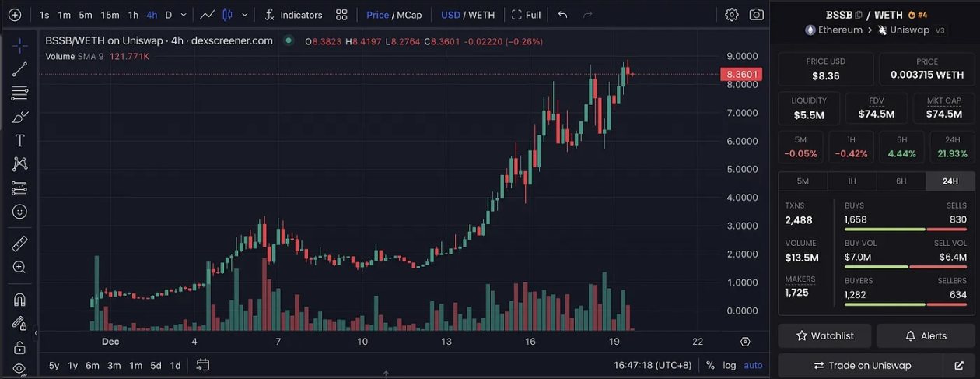The width and height of the screenshot is (980, 379).
Task: Switch price axis to percent mode
Action: pyautogui.click(x=710, y=365)
